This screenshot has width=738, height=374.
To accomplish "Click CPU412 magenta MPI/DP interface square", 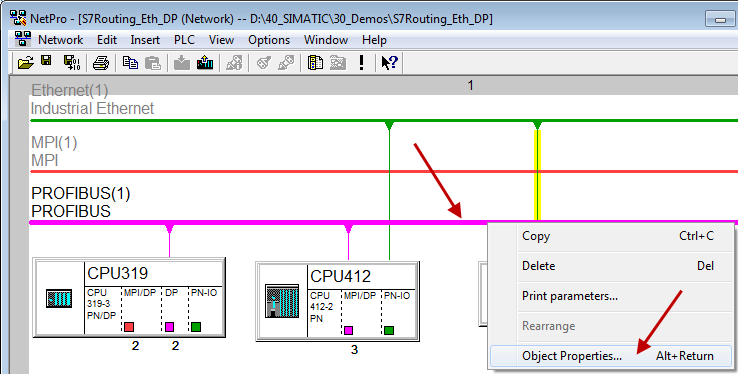I will 348,330.
